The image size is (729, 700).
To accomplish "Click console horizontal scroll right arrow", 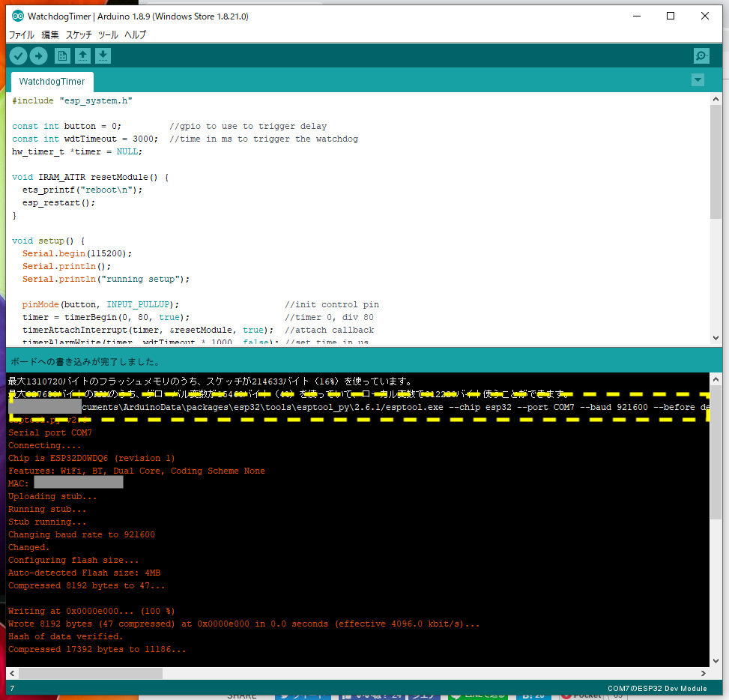I will tap(704, 674).
